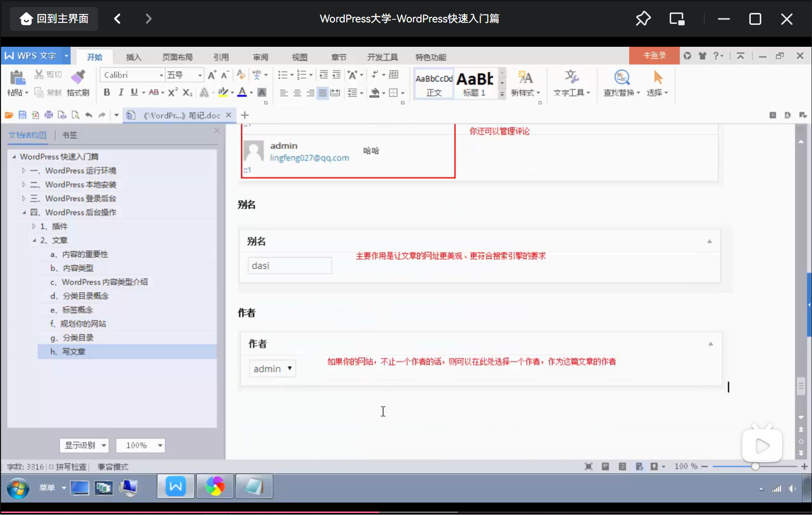Screen dimensions: 812x515
Task: Open the 引用 ribbon tab
Action: pyautogui.click(x=221, y=57)
